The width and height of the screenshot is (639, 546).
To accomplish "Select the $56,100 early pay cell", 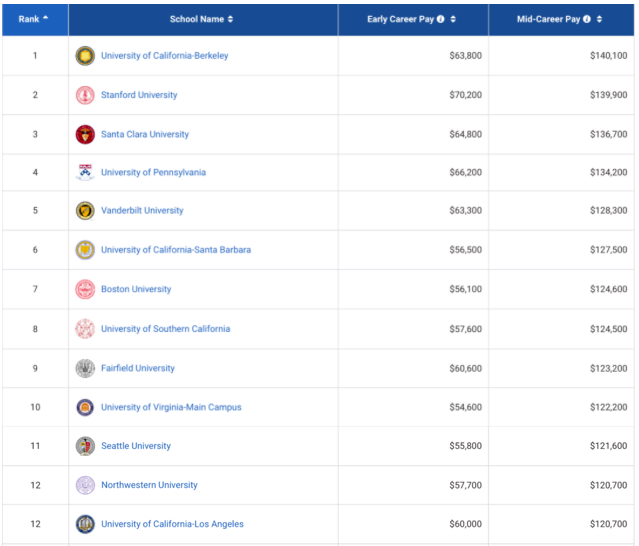I will 413,289.
